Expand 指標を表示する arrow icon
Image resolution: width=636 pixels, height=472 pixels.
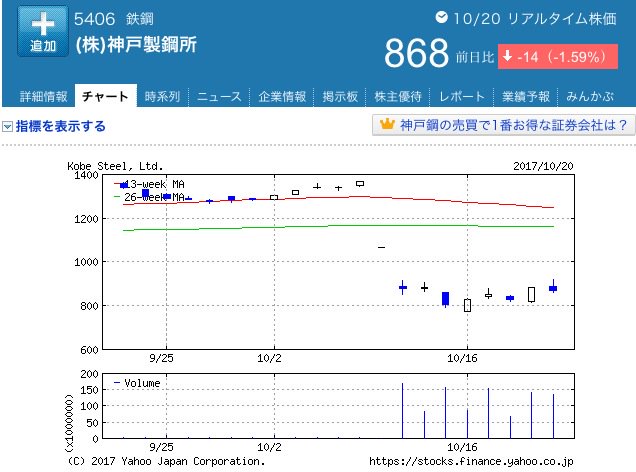[x=7, y=127]
